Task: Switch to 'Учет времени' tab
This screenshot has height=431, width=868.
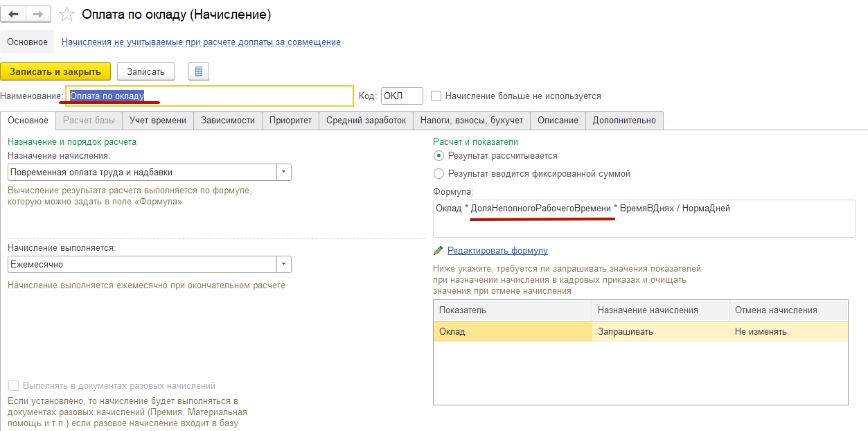Action: (x=158, y=120)
